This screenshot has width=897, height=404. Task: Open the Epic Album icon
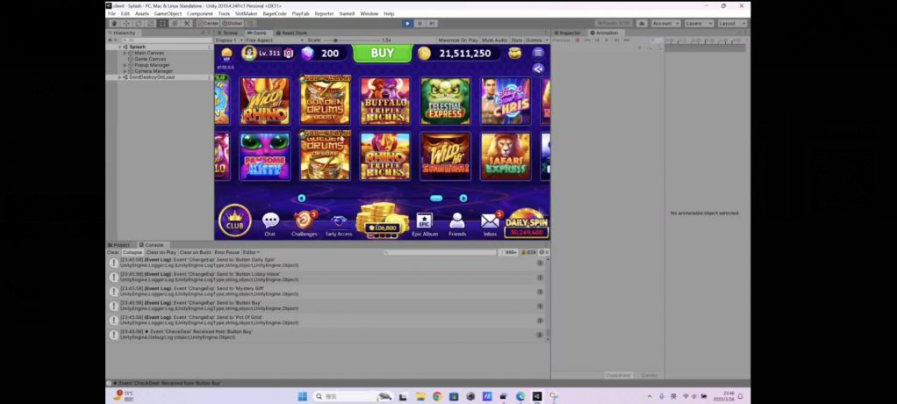(x=424, y=221)
